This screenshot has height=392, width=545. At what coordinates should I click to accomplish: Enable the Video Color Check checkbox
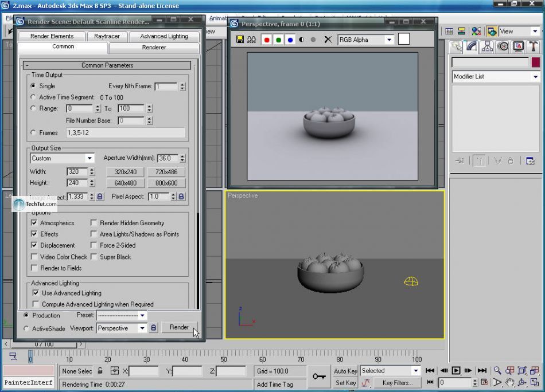(34, 257)
